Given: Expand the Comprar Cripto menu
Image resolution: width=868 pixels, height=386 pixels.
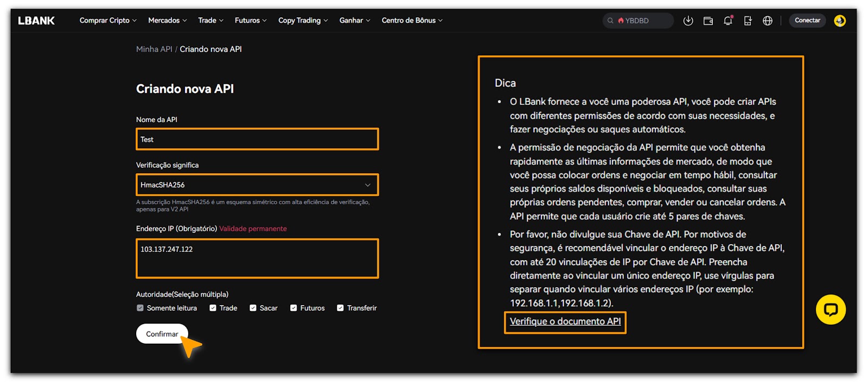Looking at the screenshot, I should (x=107, y=21).
